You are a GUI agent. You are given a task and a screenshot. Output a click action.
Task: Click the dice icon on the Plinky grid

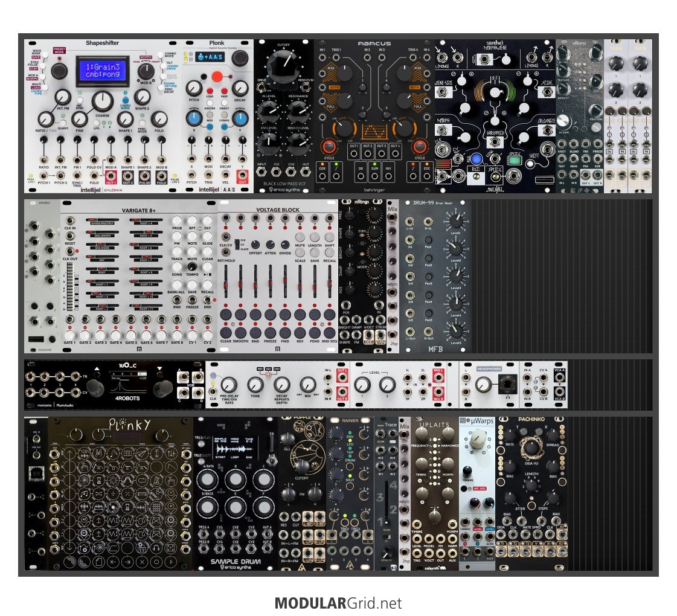(x=171, y=548)
